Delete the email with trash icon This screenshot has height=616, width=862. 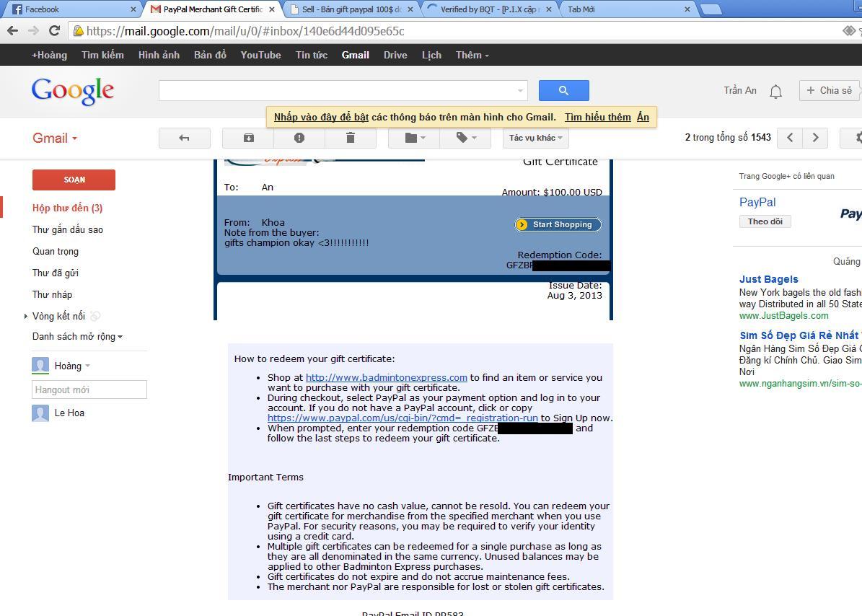pos(350,138)
